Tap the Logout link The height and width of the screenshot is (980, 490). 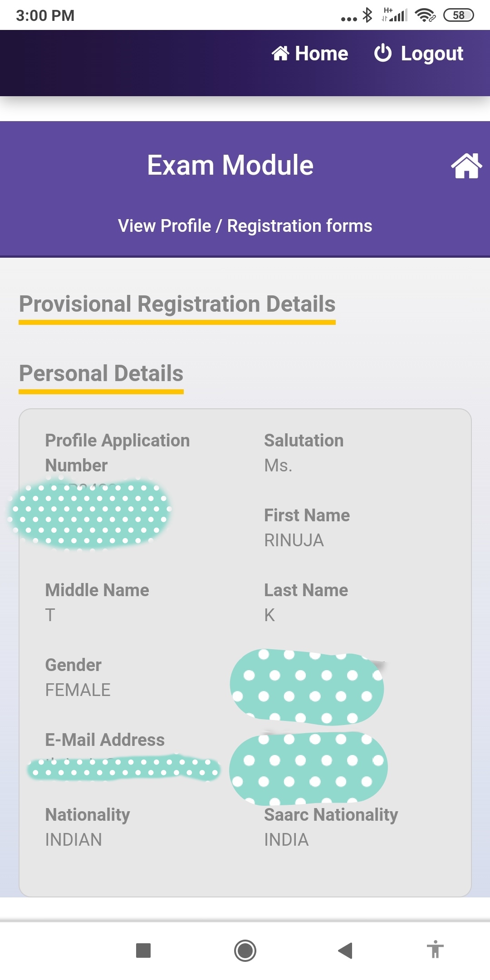tap(418, 54)
